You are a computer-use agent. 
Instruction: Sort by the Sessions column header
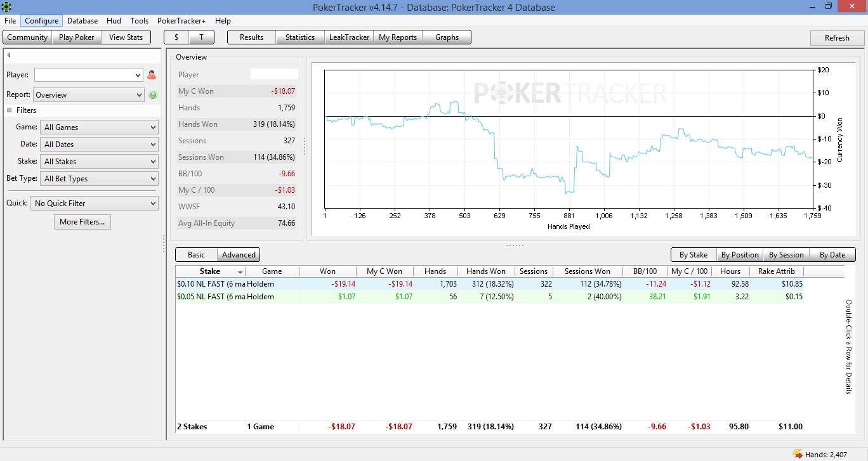534,271
